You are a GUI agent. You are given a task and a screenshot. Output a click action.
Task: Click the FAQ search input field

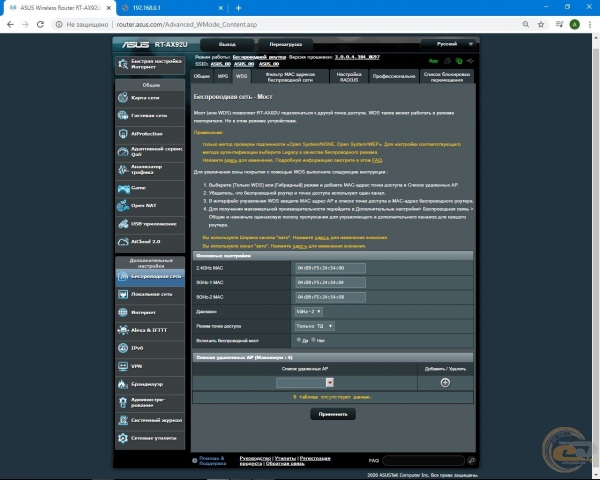point(423,460)
